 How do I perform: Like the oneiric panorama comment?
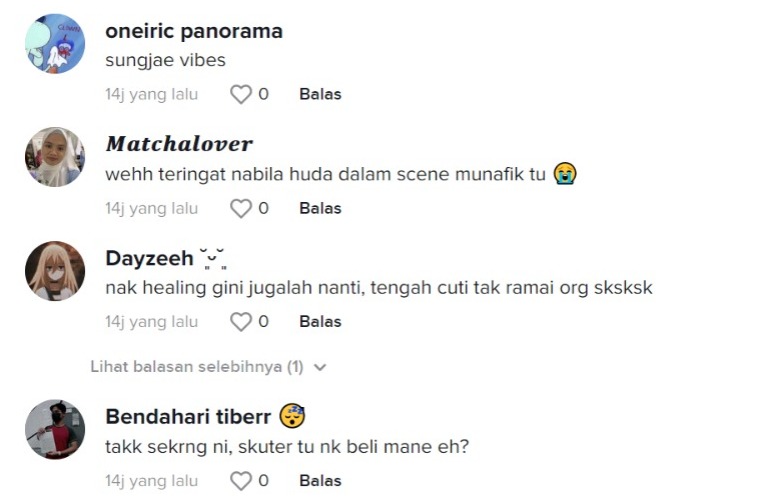(x=241, y=94)
